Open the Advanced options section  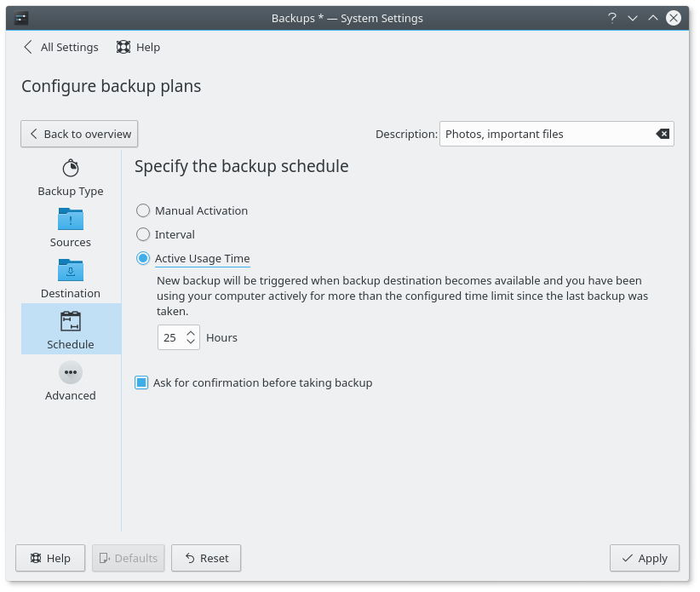click(x=71, y=381)
